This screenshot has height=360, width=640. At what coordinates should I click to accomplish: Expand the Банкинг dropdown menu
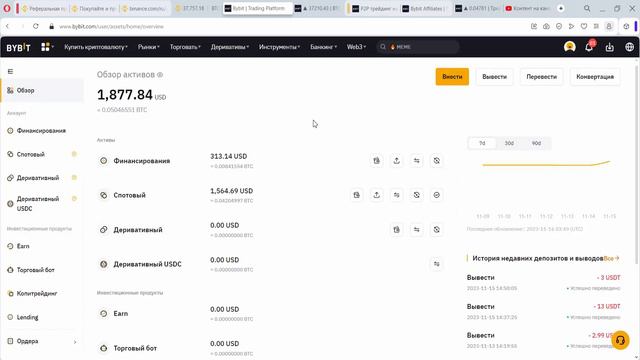click(324, 47)
